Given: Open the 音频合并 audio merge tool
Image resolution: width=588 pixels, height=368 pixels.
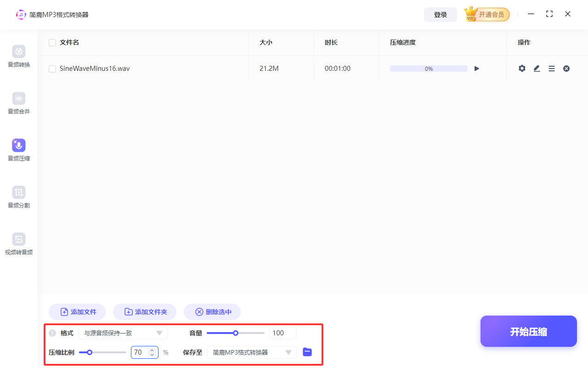Looking at the screenshot, I should pyautogui.click(x=18, y=103).
